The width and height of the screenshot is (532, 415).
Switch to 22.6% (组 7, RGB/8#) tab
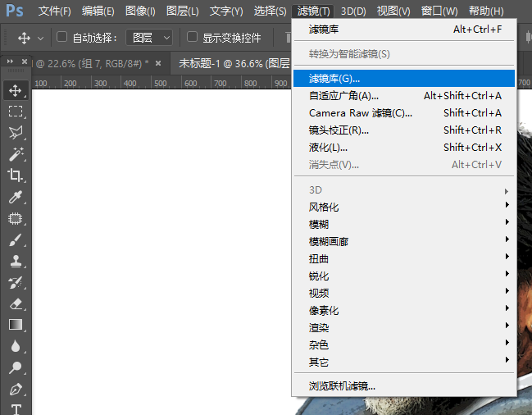(x=92, y=63)
